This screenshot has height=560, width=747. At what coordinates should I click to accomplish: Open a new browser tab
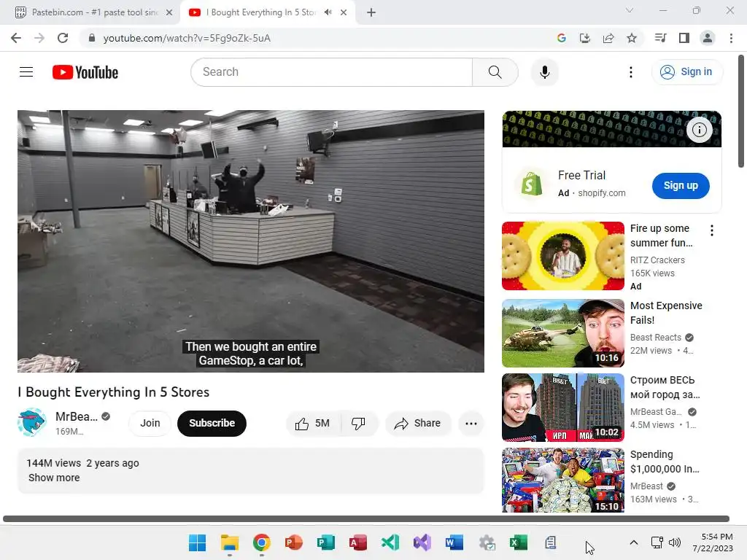tap(371, 12)
